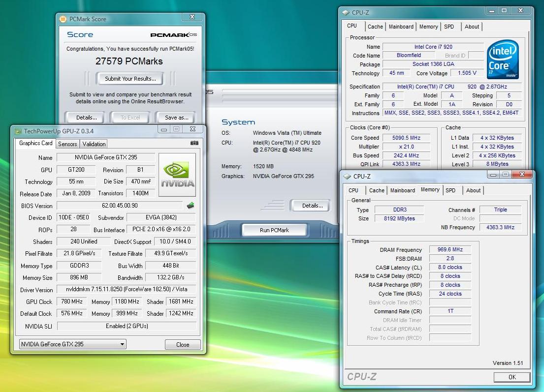Click the CAS# Latency 8.0 clocks value
The width and height of the screenshot is (544, 392).
click(x=450, y=267)
